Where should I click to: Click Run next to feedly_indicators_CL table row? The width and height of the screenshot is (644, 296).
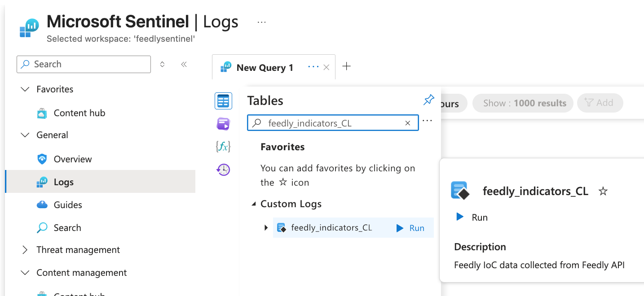pos(410,228)
